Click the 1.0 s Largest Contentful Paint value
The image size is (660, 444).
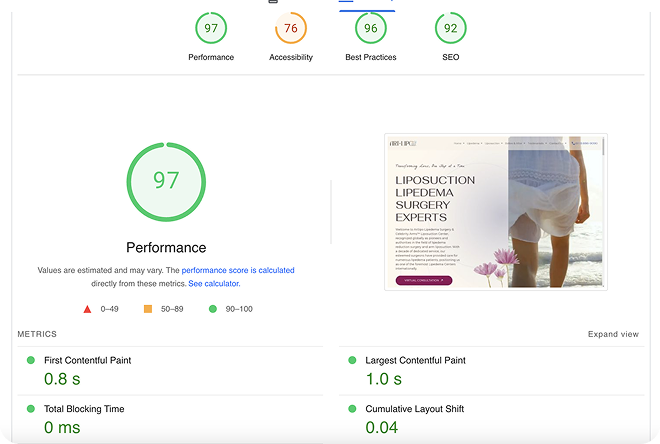pyautogui.click(x=383, y=379)
